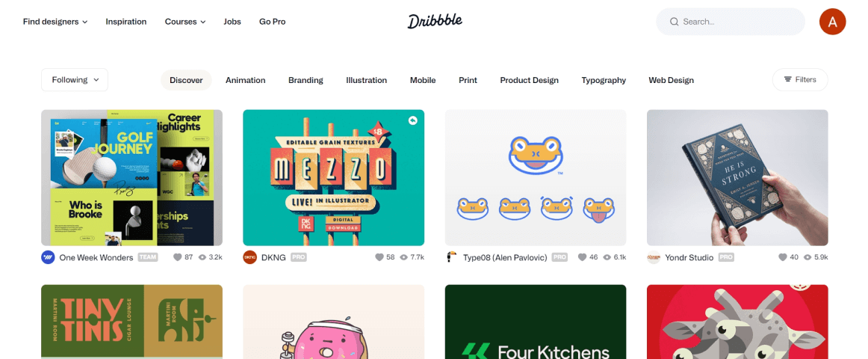
Task: Click One Week Wonders profile name
Action: pos(96,257)
